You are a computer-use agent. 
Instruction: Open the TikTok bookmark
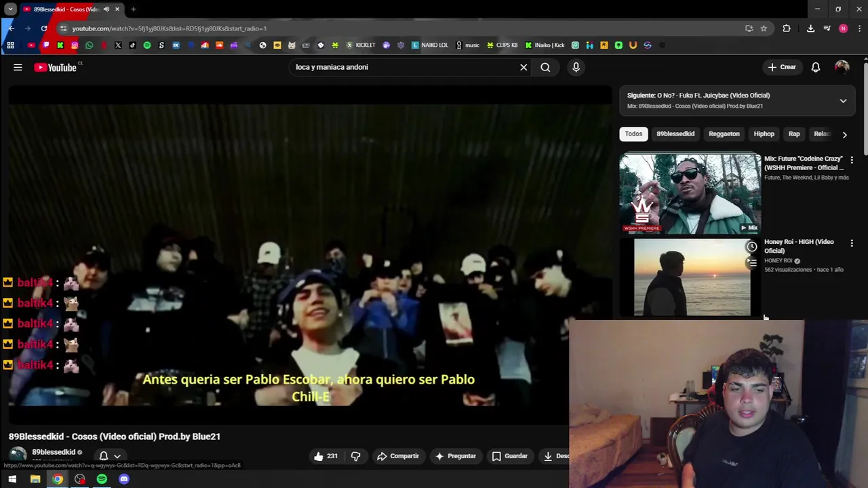click(132, 45)
